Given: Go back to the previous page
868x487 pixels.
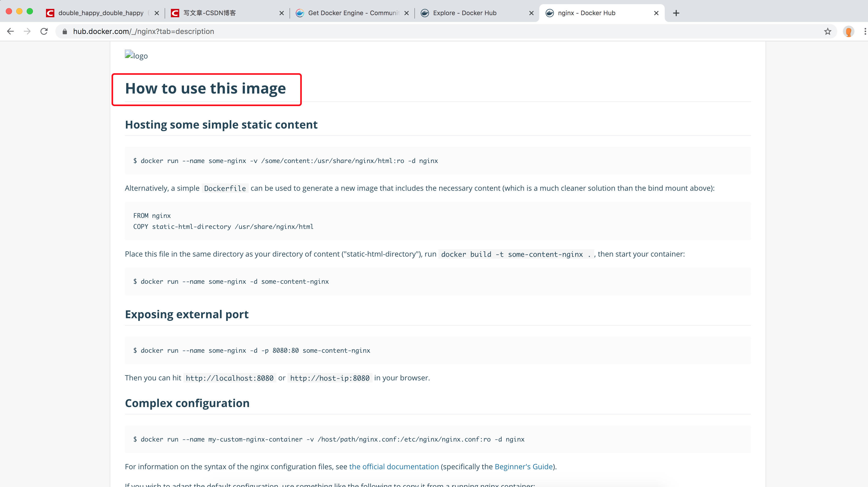Looking at the screenshot, I should 10,31.
